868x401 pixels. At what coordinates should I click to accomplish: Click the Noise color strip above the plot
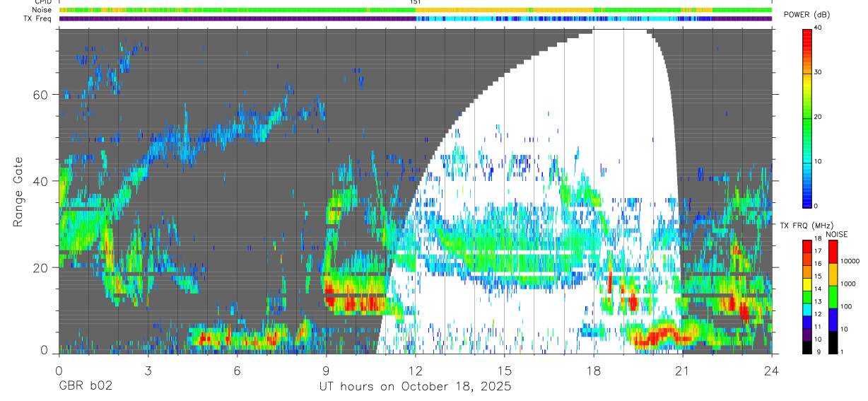click(x=416, y=10)
